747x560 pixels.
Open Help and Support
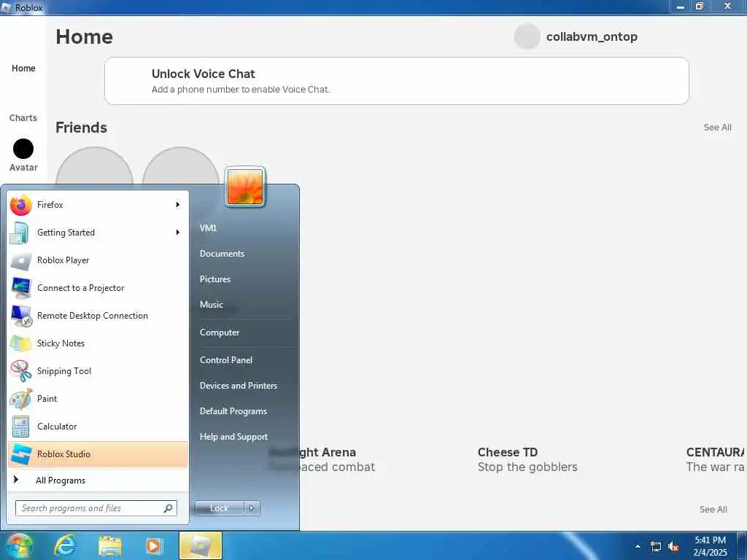(x=233, y=437)
